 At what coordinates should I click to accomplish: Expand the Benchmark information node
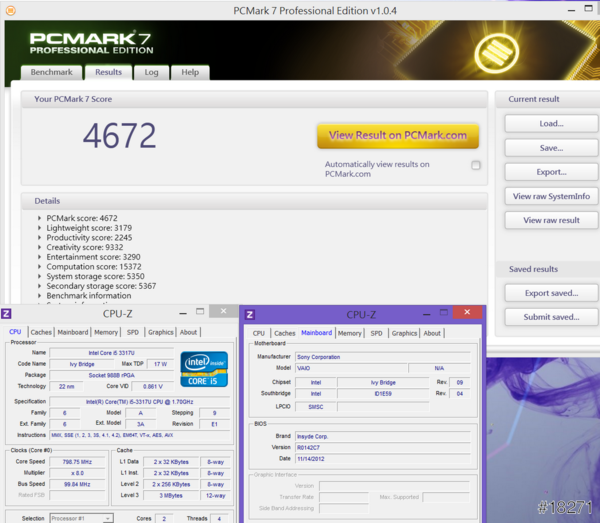40,296
